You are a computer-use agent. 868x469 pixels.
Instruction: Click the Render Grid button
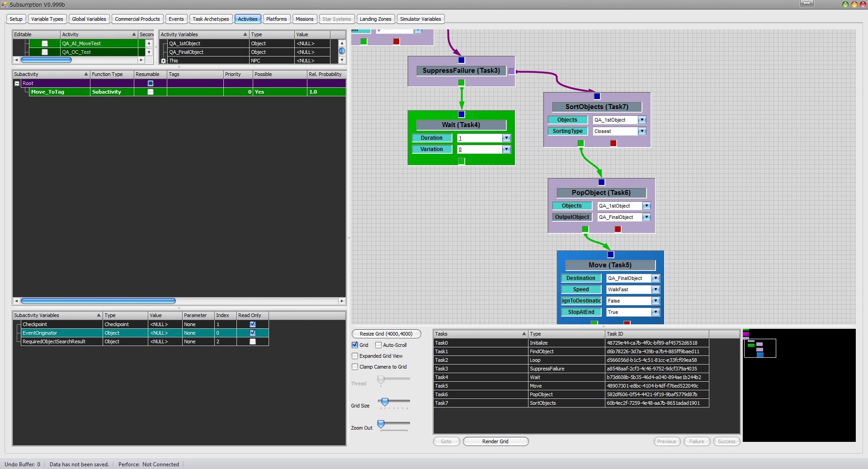click(495, 442)
